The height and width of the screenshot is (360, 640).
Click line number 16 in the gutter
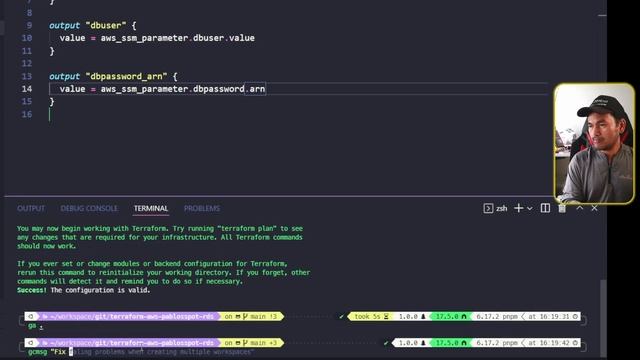click(x=27, y=114)
